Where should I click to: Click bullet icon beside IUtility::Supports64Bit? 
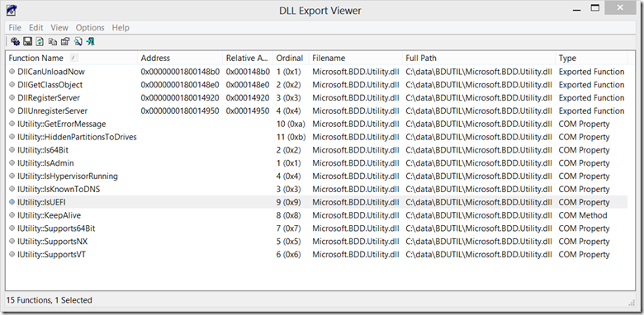[x=12, y=228]
